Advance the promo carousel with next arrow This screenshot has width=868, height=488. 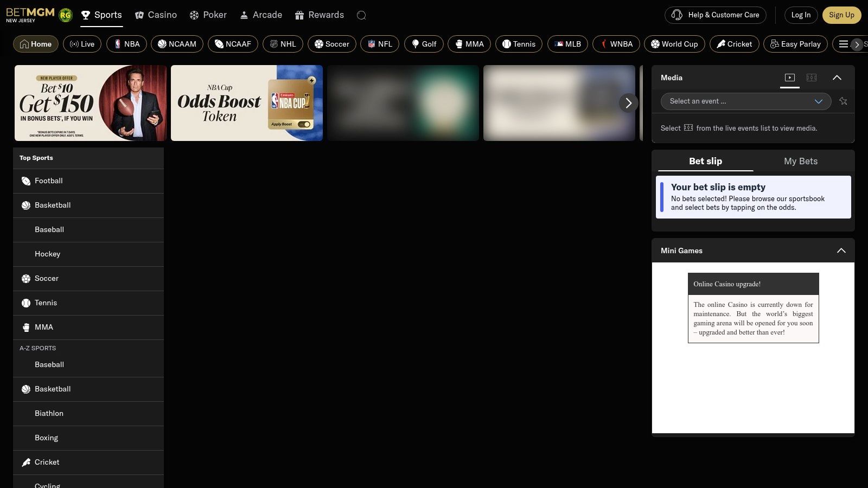(628, 102)
